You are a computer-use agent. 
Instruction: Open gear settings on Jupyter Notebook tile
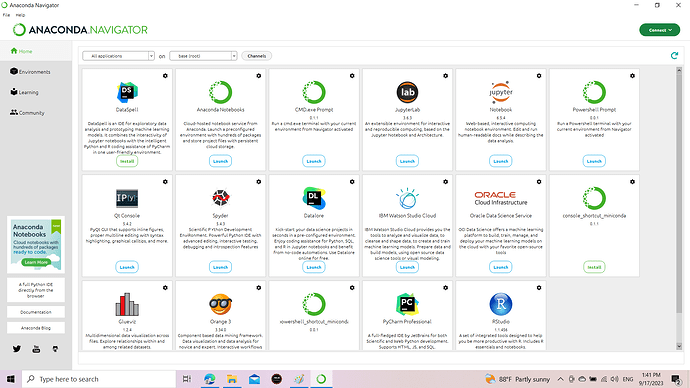click(x=539, y=76)
